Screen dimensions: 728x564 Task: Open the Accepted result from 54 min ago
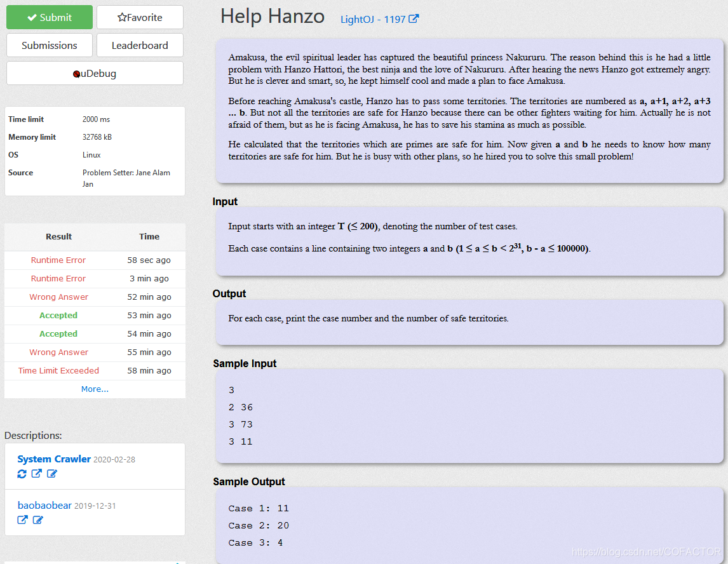click(58, 333)
